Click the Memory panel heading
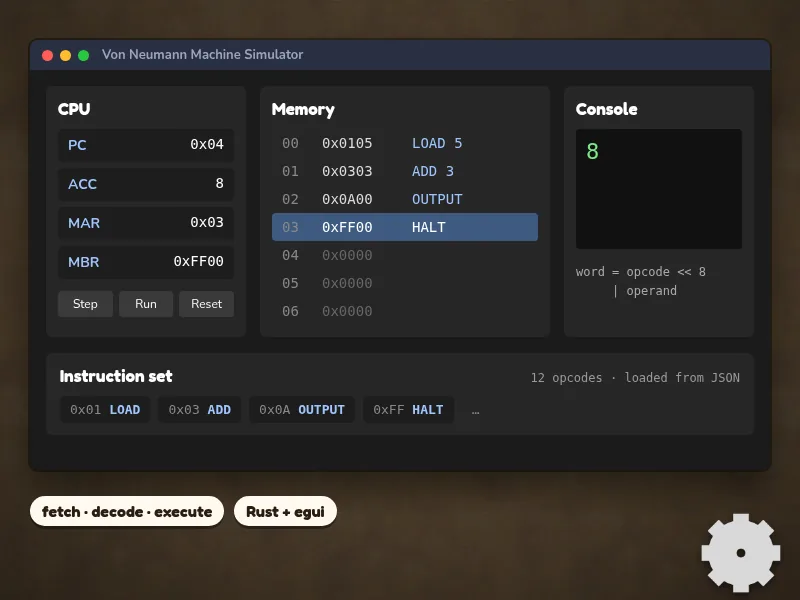The image size is (800, 600). 303,109
